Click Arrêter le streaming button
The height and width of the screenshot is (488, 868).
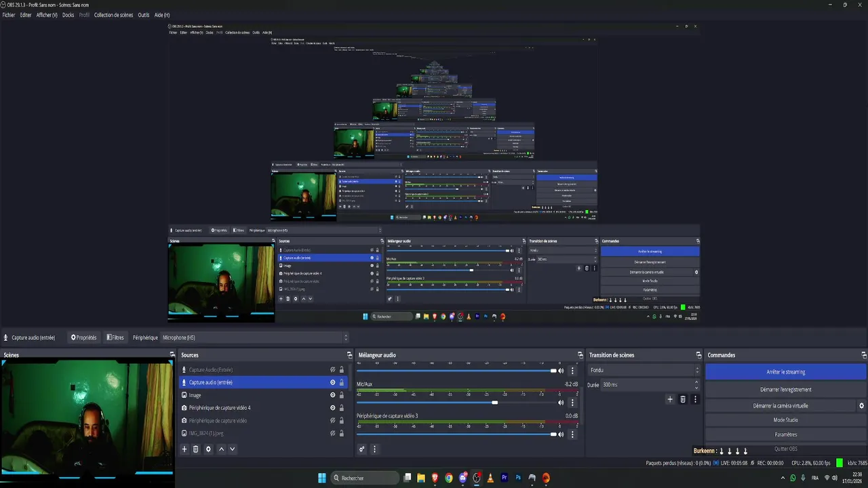[785, 372]
